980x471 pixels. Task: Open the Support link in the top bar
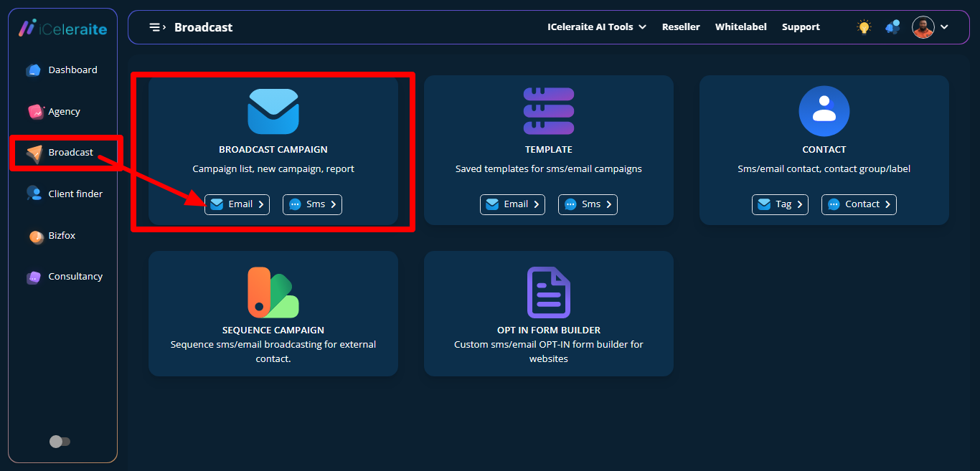[x=801, y=27]
